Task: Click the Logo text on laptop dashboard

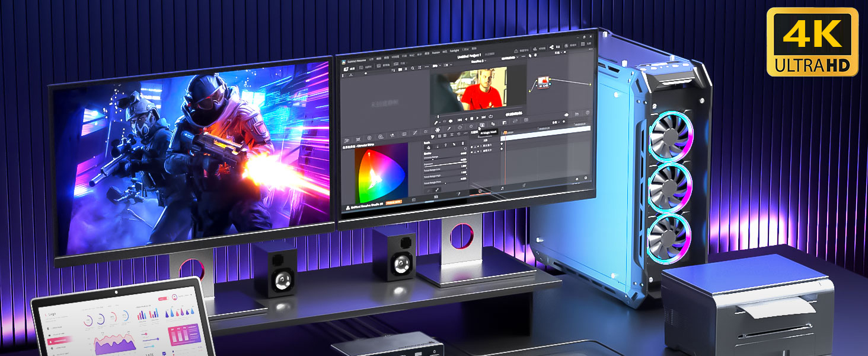Action: point(52,314)
